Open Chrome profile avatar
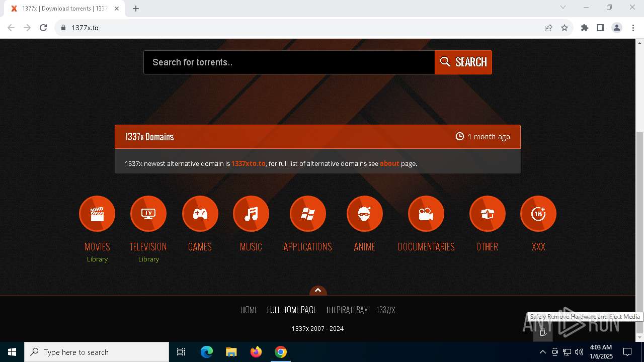 [x=617, y=28]
